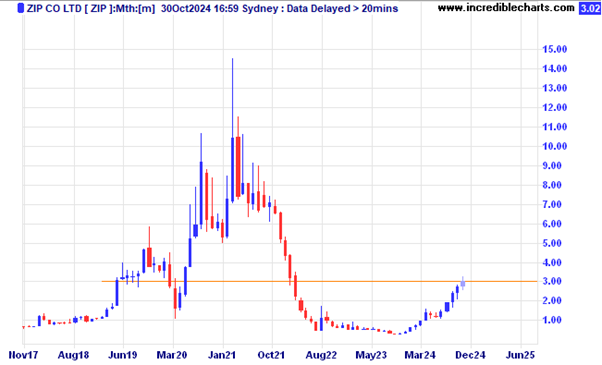Click the blue ZIP legend marker icon
This screenshot has width=602, height=365.
[21, 8]
